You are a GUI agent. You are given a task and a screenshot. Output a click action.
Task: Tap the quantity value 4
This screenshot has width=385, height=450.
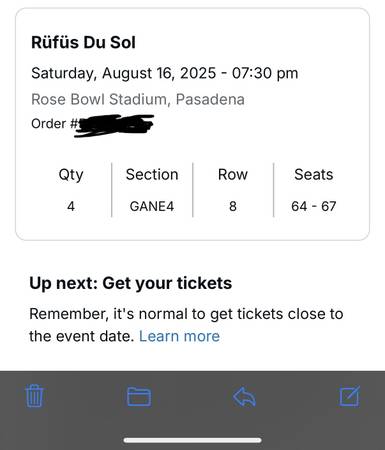tap(71, 206)
